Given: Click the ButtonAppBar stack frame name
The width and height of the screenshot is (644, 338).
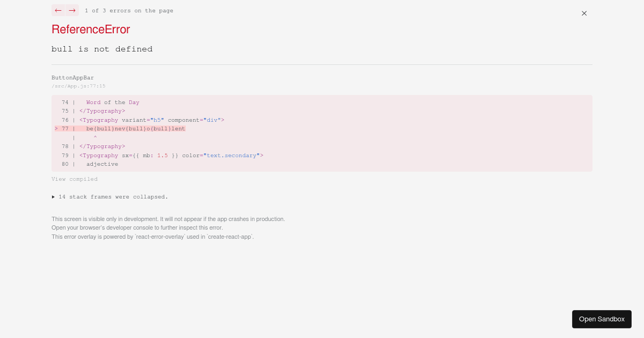Looking at the screenshot, I should point(72,77).
